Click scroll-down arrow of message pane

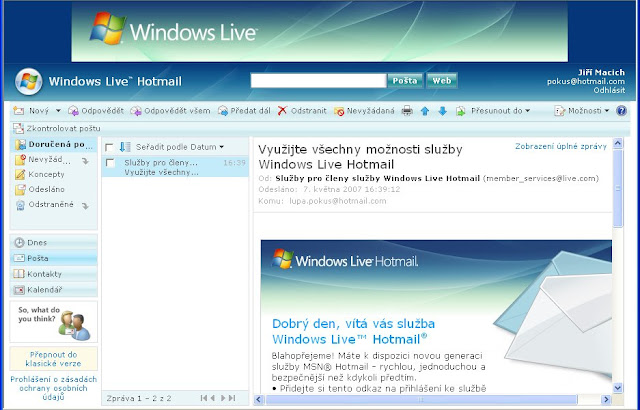tap(618, 388)
